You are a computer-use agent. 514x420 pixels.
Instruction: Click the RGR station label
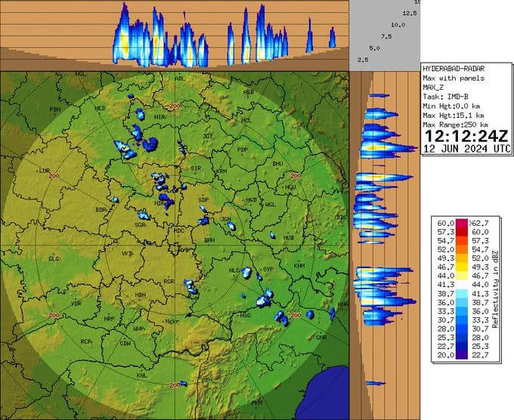[169, 282]
